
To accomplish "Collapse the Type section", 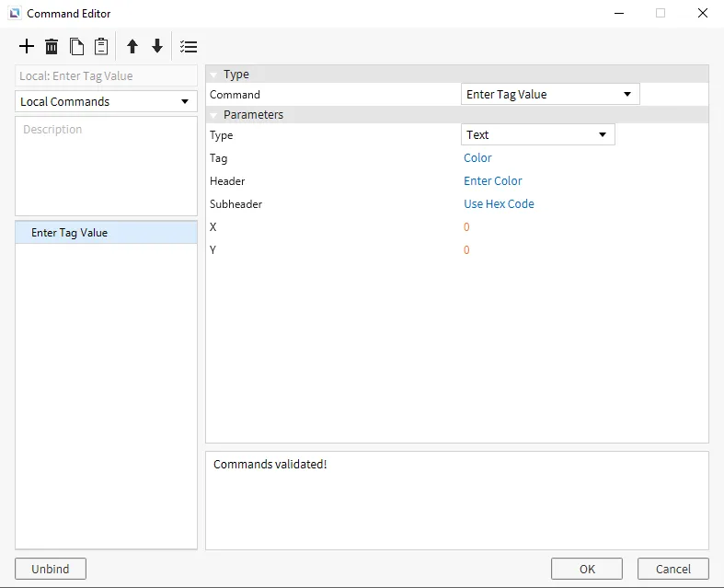I will pyautogui.click(x=213, y=75).
